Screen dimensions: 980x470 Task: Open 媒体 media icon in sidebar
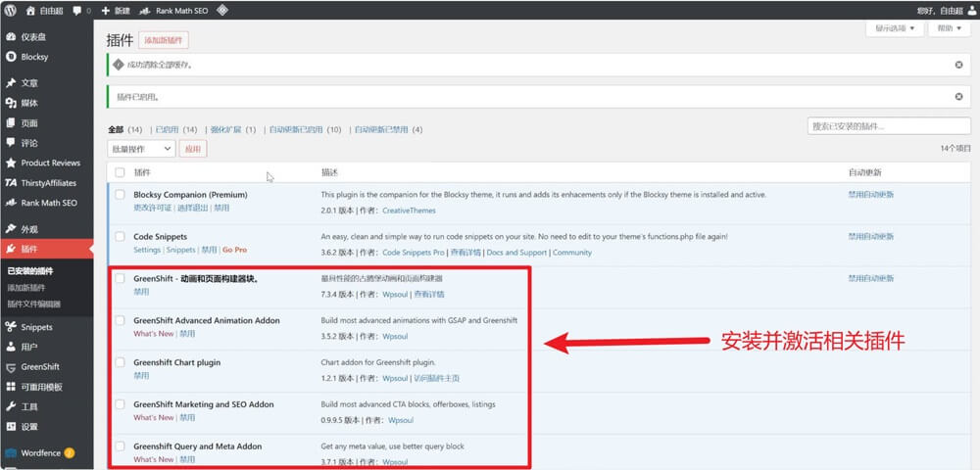(x=11, y=103)
